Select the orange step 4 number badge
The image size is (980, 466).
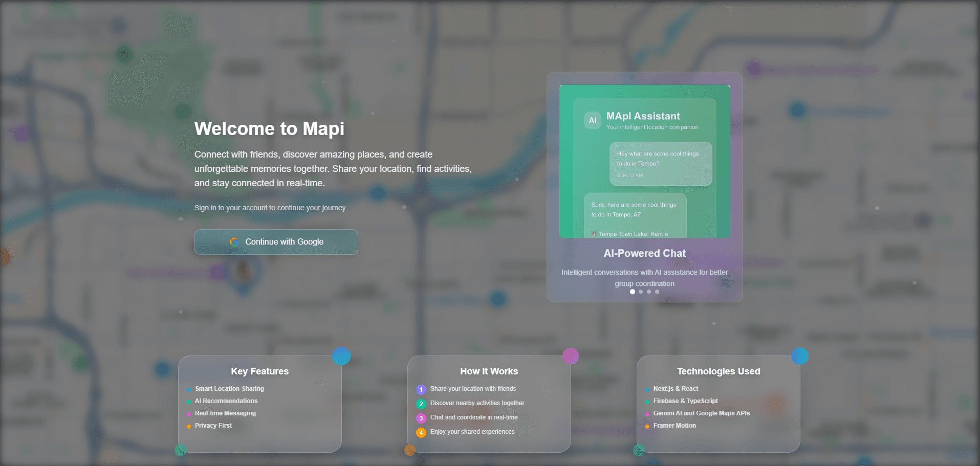(421, 433)
